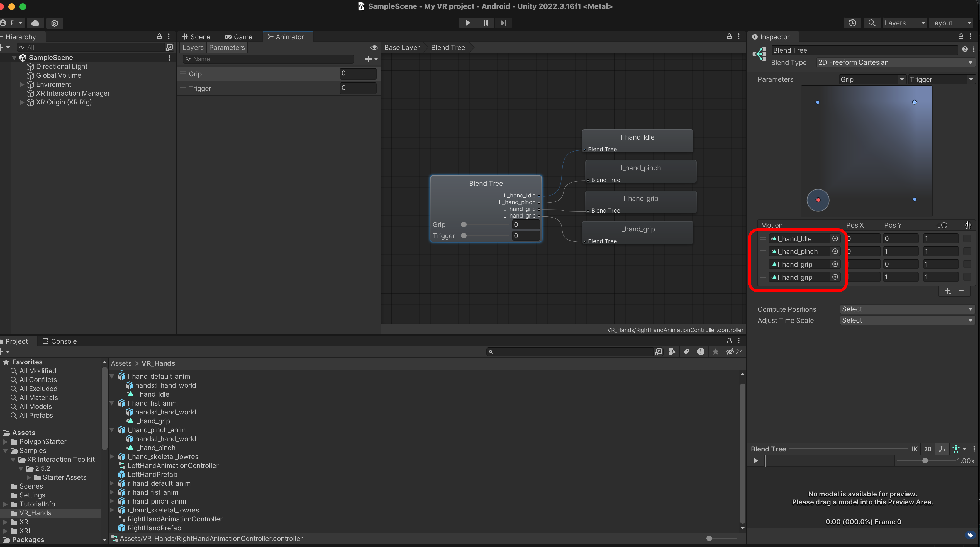Image resolution: width=980 pixels, height=547 pixels.
Task: Click Base Layer breadcrumb
Action: click(x=402, y=48)
